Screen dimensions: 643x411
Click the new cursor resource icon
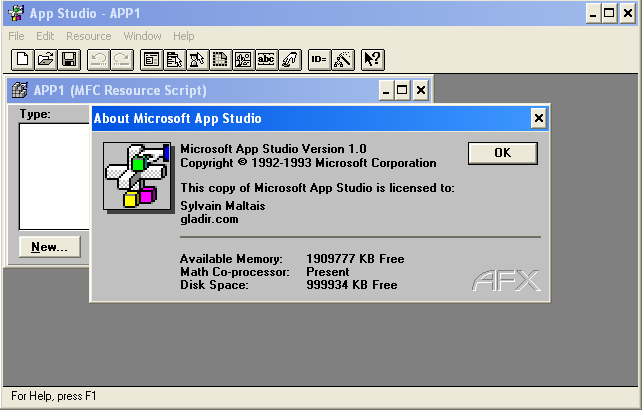[x=198, y=60]
